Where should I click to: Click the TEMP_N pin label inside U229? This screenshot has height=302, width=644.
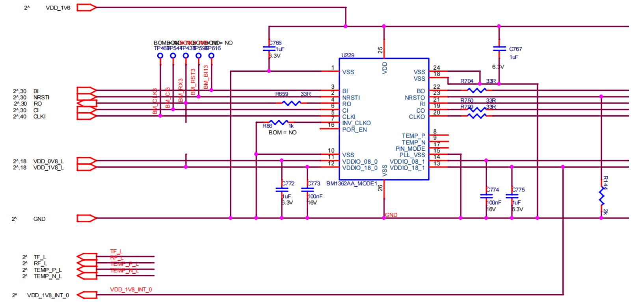click(413, 143)
